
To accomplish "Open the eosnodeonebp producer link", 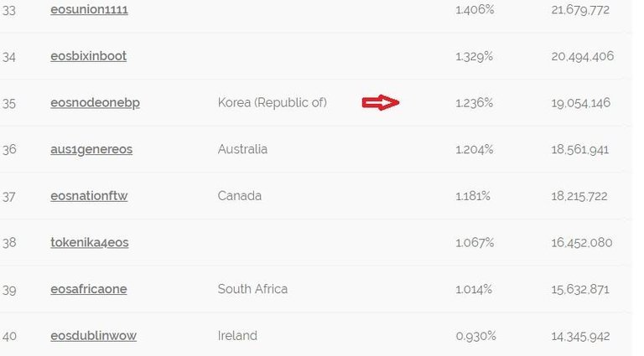I will pyautogui.click(x=95, y=103).
